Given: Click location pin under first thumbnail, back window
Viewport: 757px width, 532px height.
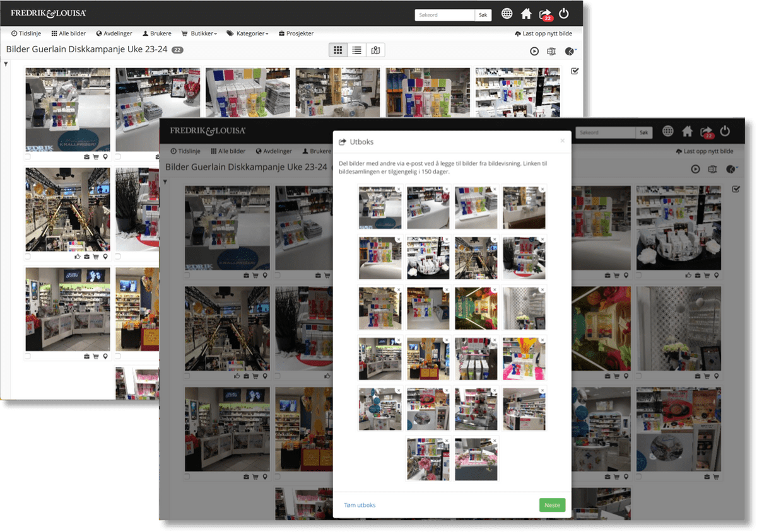Looking at the screenshot, I should pos(105,157).
